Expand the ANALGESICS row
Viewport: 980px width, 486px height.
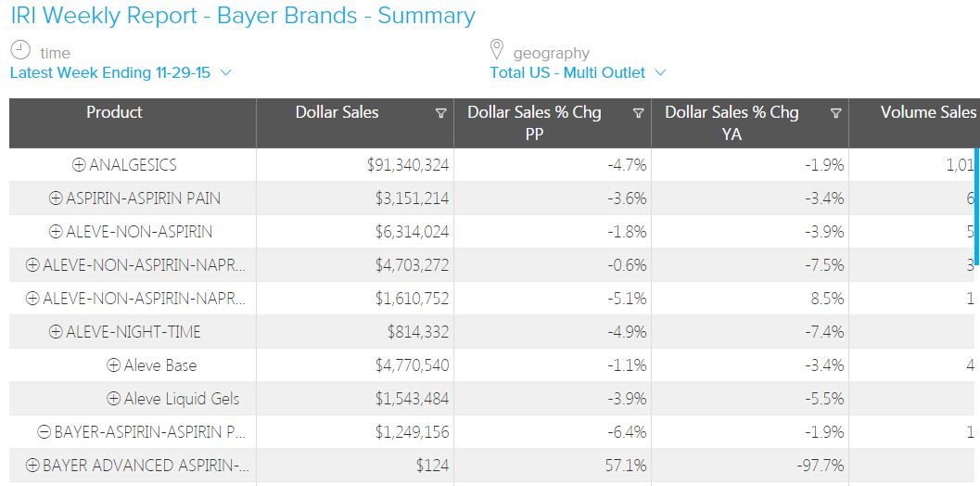coord(79,165)
